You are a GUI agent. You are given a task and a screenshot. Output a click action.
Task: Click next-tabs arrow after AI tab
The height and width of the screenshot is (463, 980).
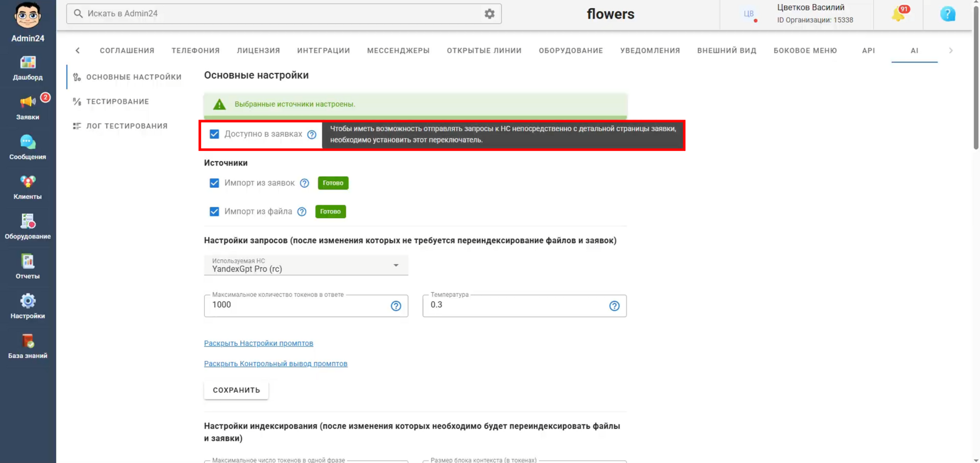tap(951, 51)
